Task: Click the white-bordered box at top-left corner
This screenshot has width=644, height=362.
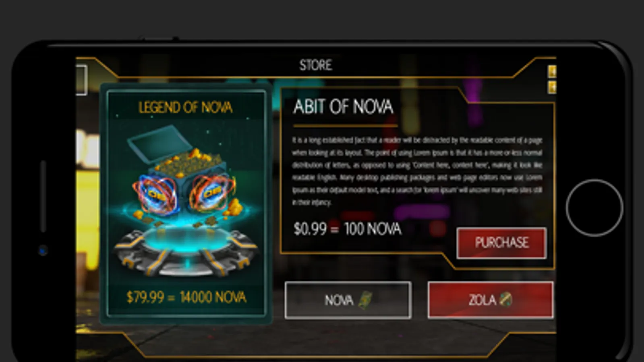Action: coord(81,80)
